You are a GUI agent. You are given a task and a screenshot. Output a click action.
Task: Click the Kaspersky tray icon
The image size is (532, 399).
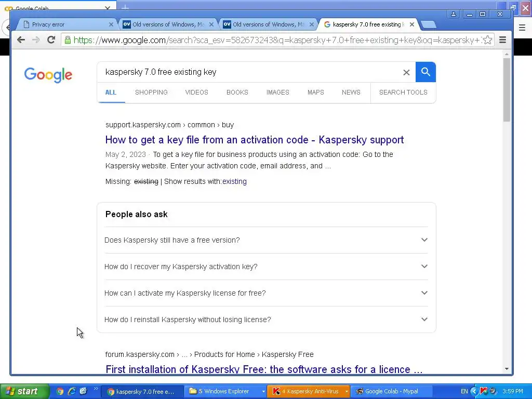pyautogui.click(x=484, y=391)
